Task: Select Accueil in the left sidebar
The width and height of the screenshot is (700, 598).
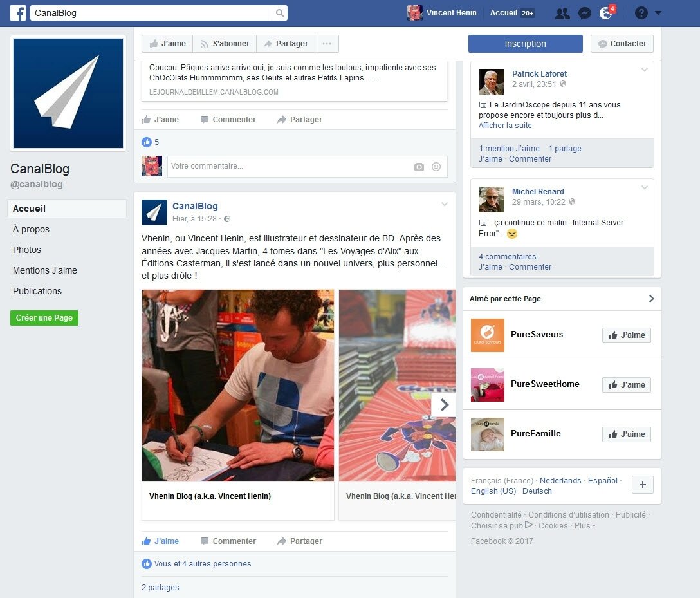Action: pos(67,209)
